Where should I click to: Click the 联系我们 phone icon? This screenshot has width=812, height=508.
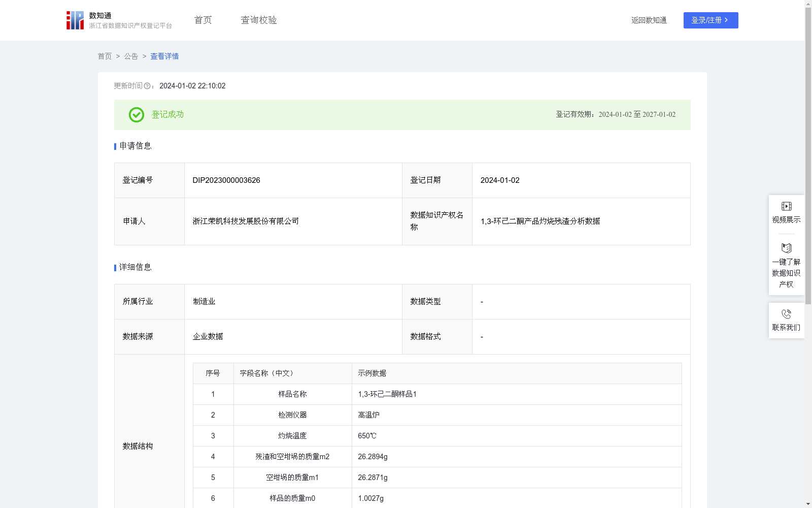click(x=786, y=314)
